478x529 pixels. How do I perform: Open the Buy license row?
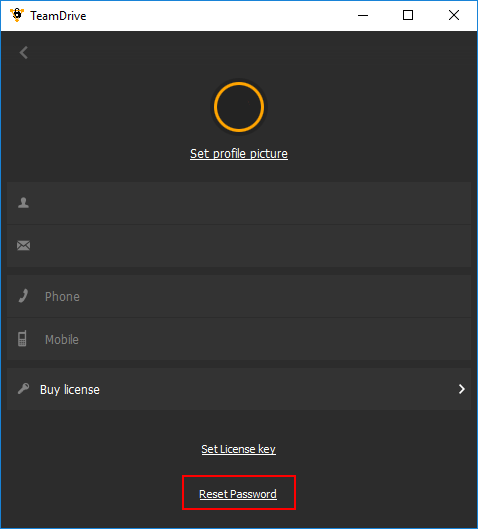tap(239, 389)
